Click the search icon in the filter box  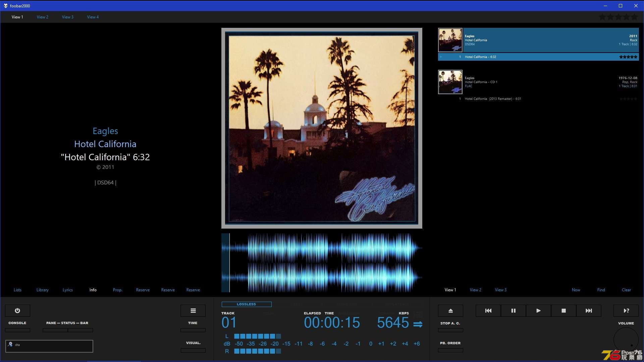coord(10,344)
